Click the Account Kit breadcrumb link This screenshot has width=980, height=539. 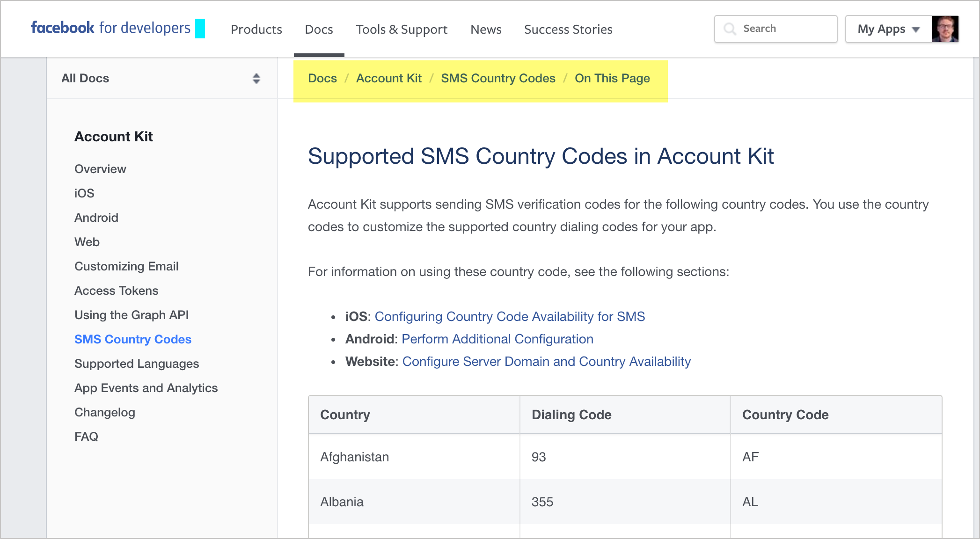389,78
